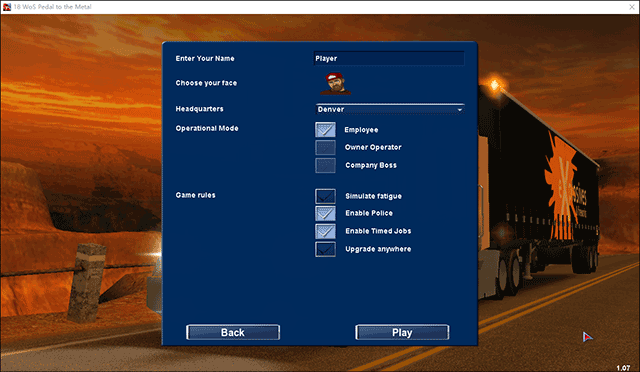Toggle Enable Timed Jobs checkbox
This screenshot has height=372, width=640.
[x=325, y=231]
